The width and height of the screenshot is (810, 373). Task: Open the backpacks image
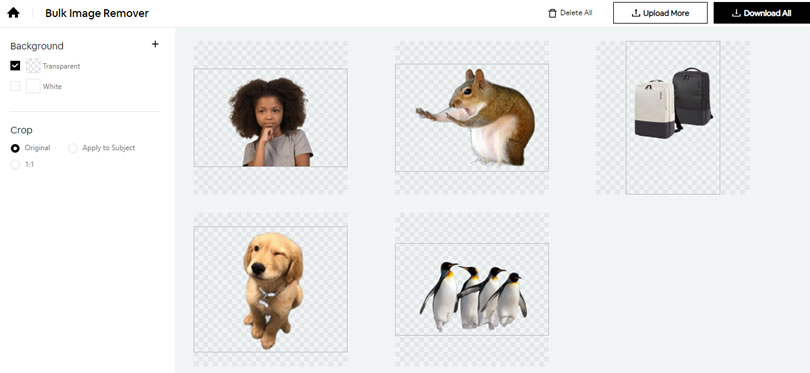click(673, 117)
